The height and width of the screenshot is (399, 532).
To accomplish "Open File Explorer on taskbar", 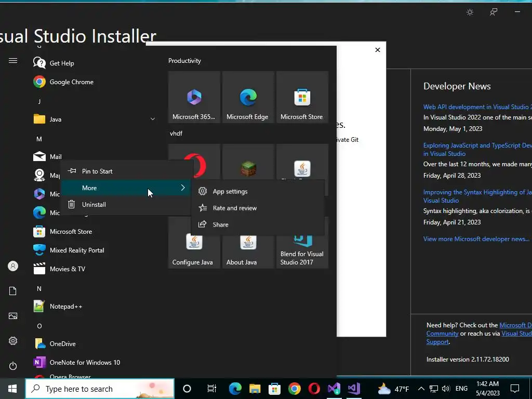I will tap(255, 389).
